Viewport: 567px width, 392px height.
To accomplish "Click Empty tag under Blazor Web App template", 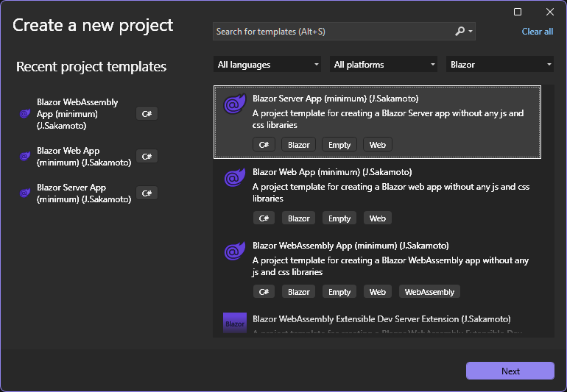I will click(339, 218).
